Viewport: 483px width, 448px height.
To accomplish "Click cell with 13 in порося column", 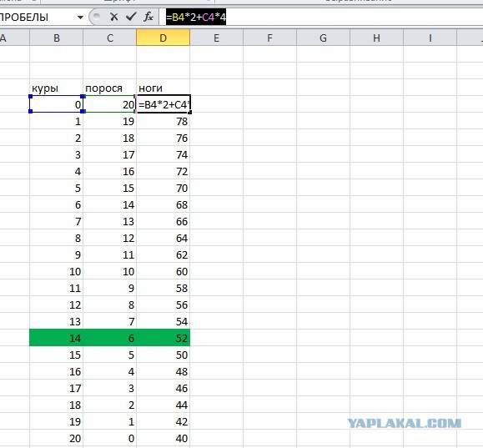I will 110,221.
